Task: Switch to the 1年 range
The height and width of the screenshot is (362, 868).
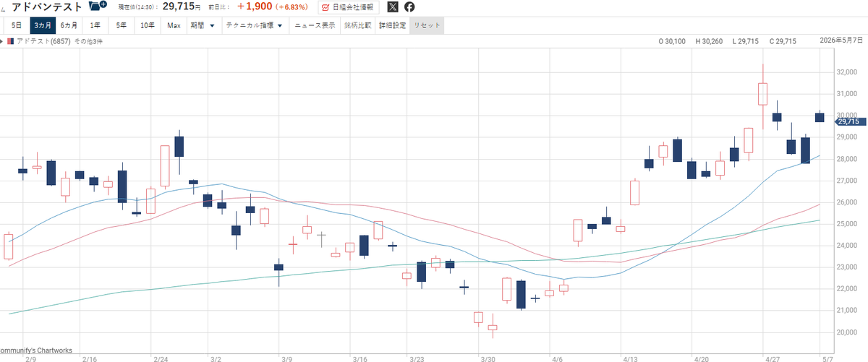Action: (95, 25)
